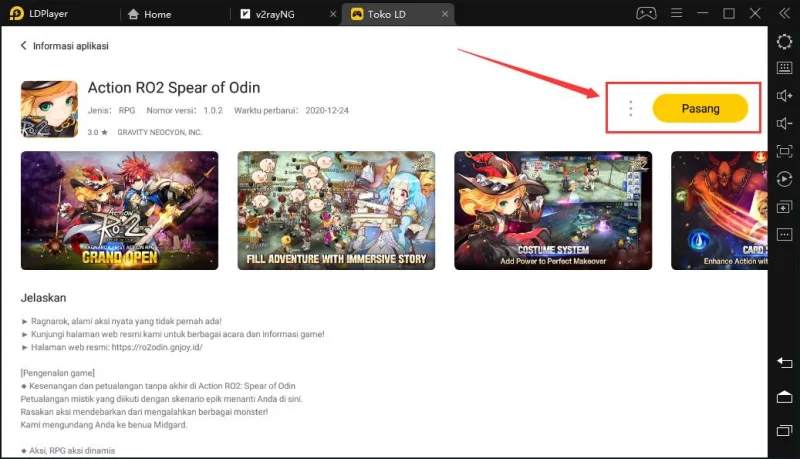Open the Fill Adventure With Immersive Story screenshot
The width and height of the screenshot is (800, 459).
336,211
